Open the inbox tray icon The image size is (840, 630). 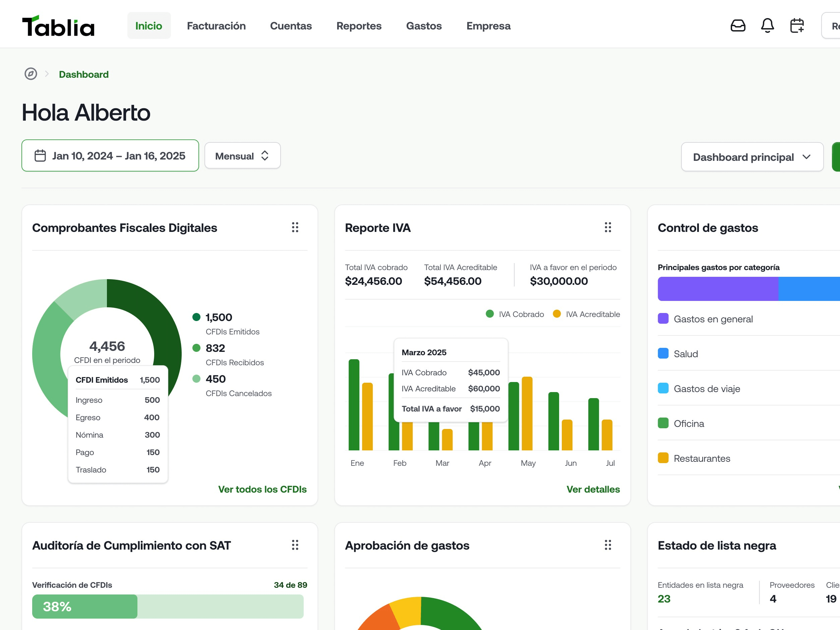737,26
